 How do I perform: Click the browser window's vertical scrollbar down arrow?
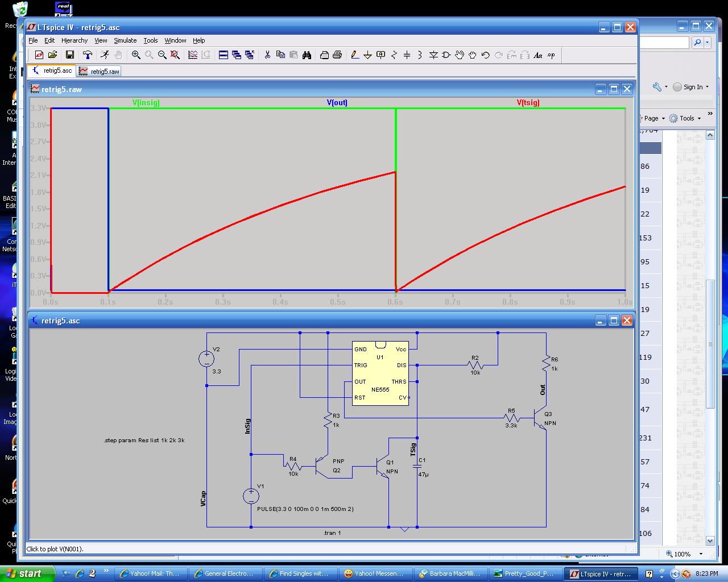[x=710, y=541]
